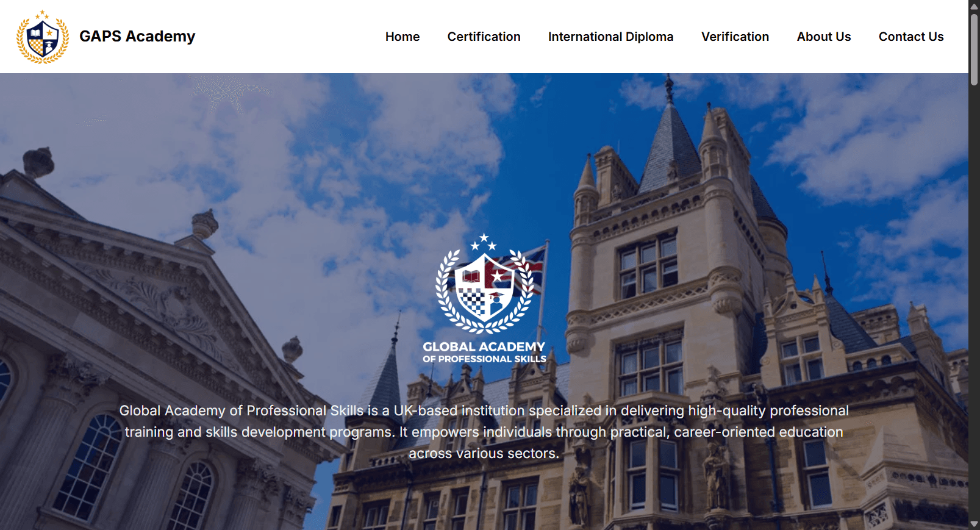This screenshot has height=530, width=980.
Task: Click the institution description paragraph in hero
Action: tap(484, 432)
